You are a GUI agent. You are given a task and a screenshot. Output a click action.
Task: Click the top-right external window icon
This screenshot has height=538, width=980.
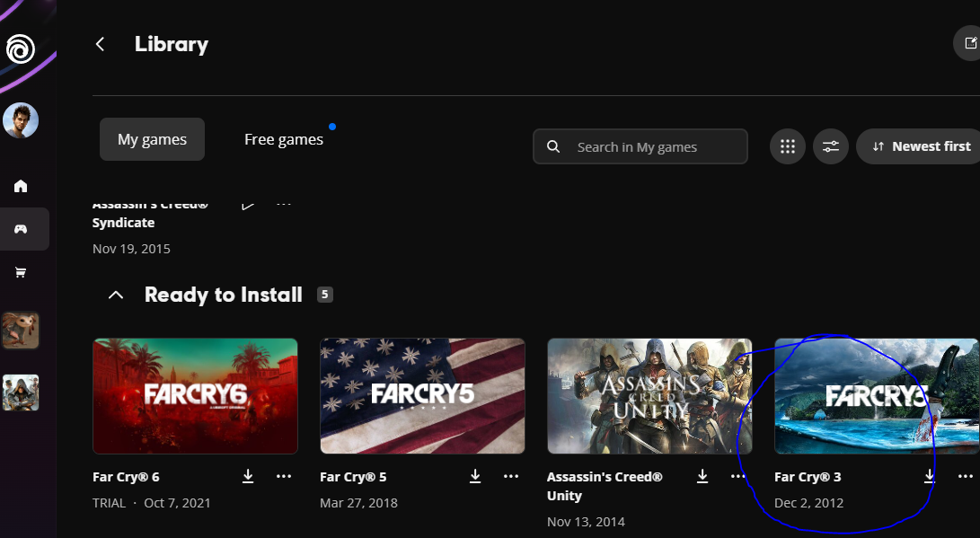click(x=969, y=43)
